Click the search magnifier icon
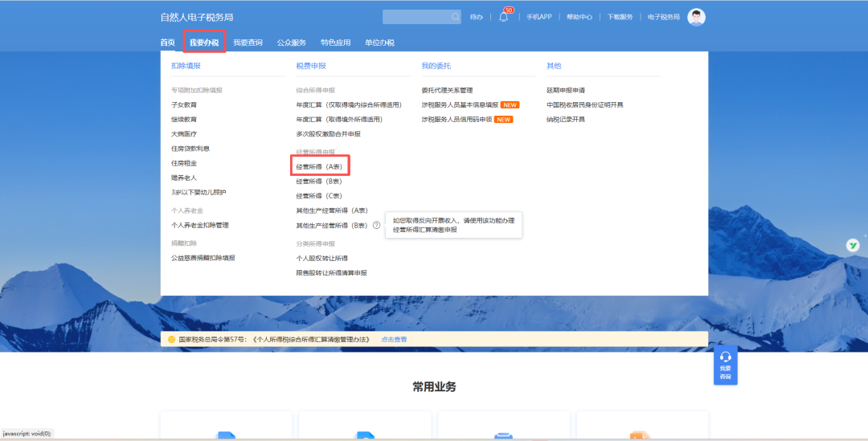This screenshot has height=441, width=868. tap(456, 17)
